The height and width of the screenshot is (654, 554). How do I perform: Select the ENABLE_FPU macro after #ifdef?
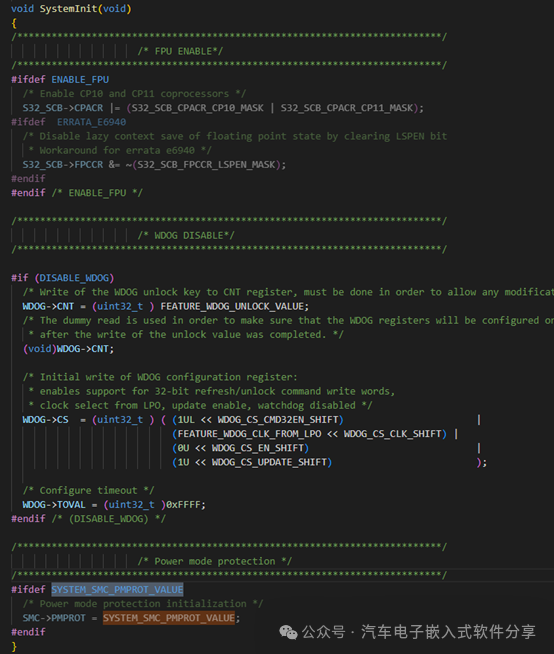pos(80,79)
